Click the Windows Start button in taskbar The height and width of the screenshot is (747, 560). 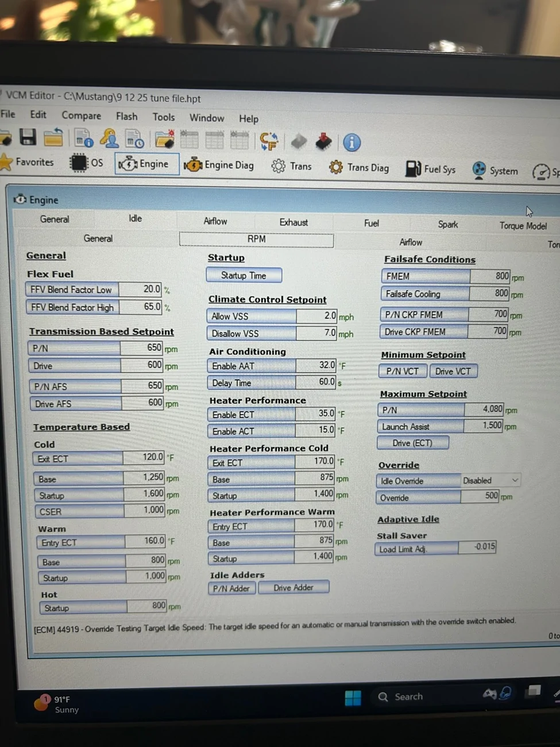(353, 698)
